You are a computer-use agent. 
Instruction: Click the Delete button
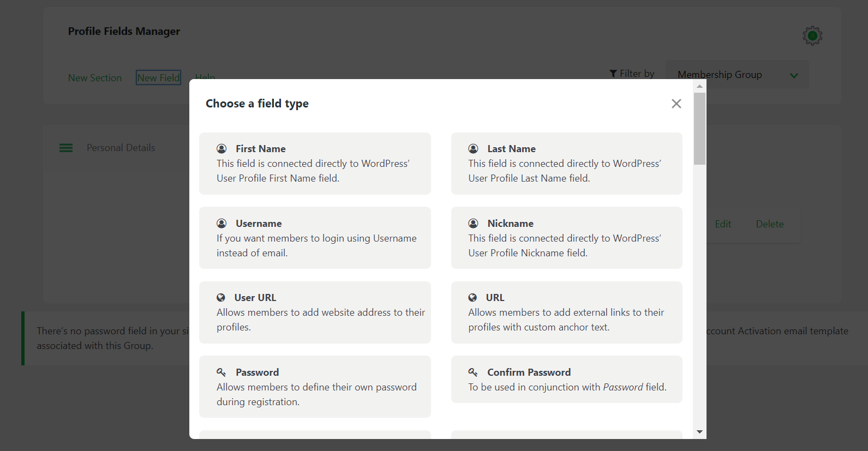tap(769, 224)
